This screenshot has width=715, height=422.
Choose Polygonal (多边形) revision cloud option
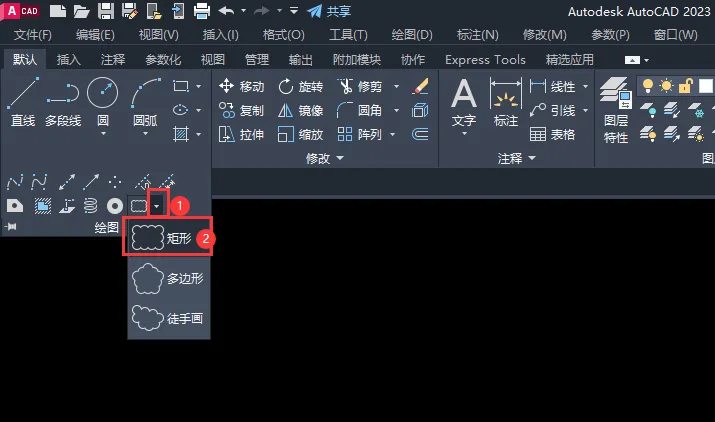click(x=168, y=279)
